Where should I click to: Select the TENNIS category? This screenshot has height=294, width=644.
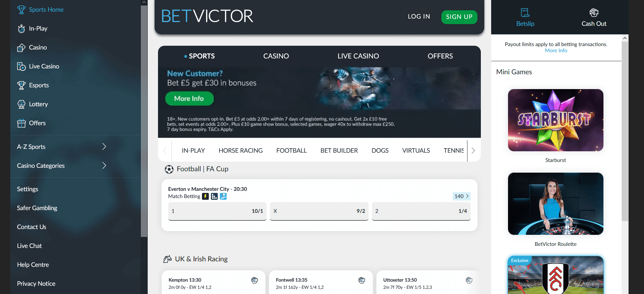click(454, 151)
